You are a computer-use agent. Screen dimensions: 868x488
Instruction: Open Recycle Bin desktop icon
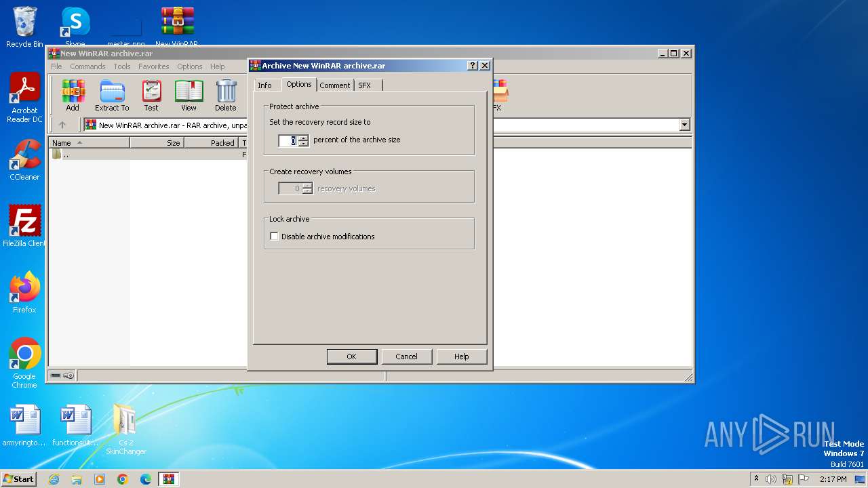[24, 27]
